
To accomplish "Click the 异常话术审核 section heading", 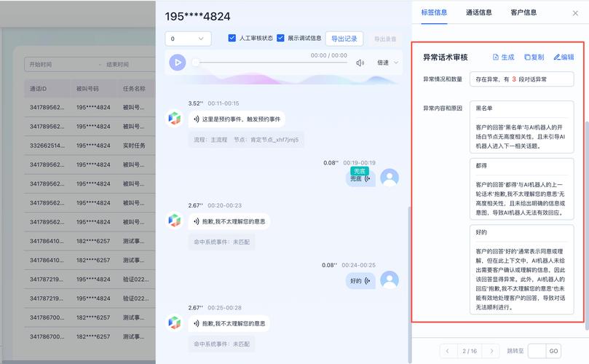I will 445,57.
